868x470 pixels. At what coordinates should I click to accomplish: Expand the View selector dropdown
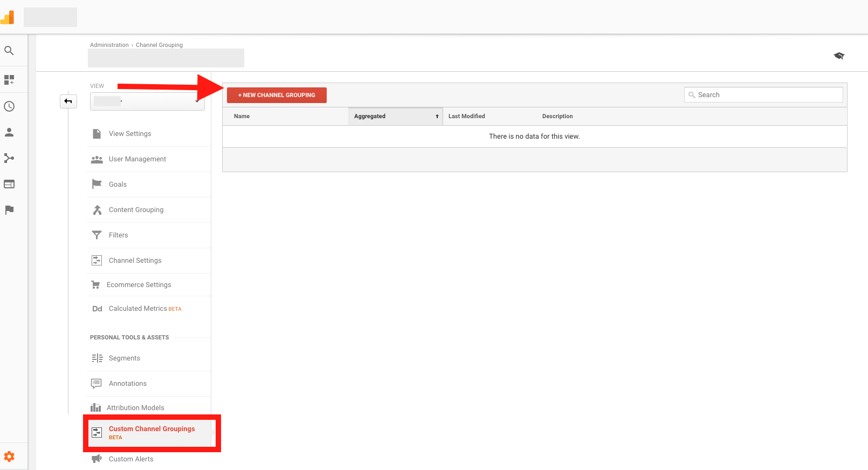(147, 101)
